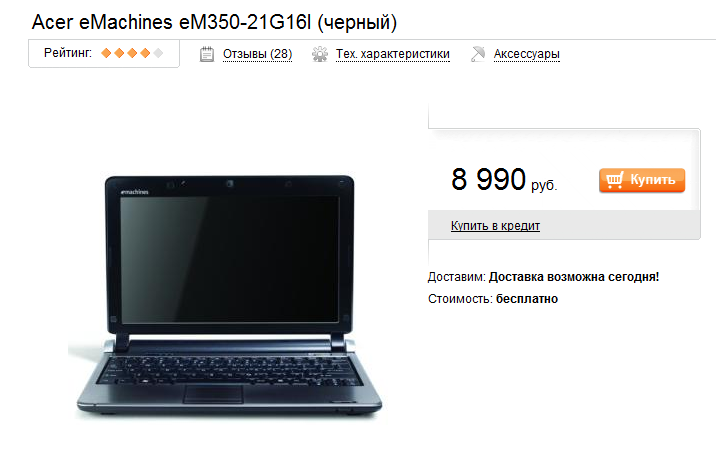Click the accessories icon beside Аксессуары

pos(478,54)
